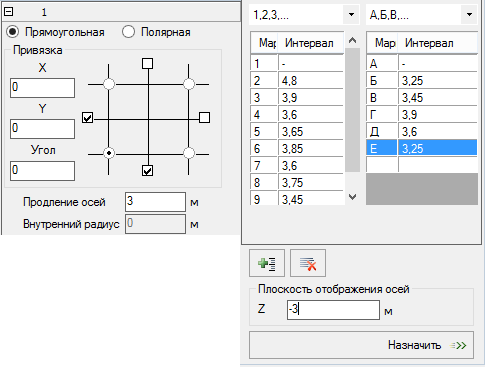Click interval cell 3,6 for axis 7
The image size is (485, 367).
(311, 165)
